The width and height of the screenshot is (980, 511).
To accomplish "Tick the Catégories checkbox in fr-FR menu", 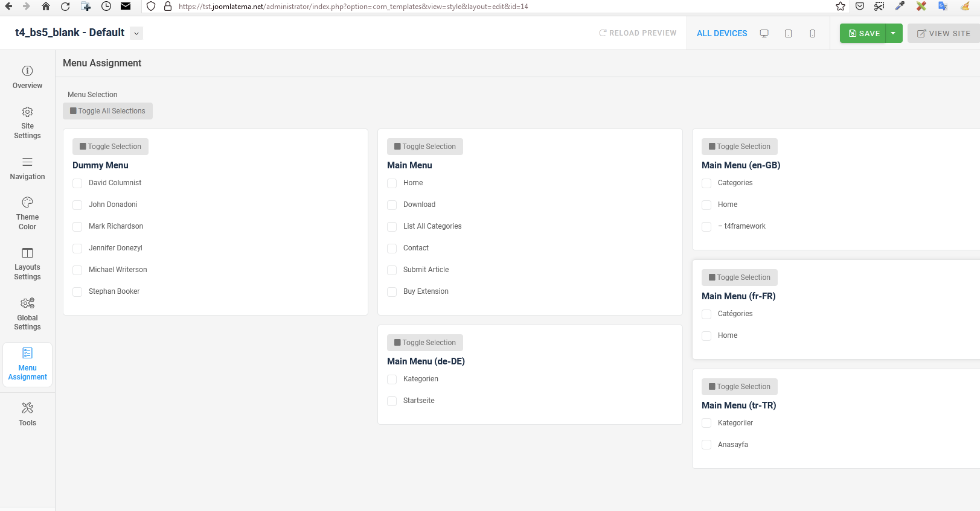I will [x=706, y=314].
